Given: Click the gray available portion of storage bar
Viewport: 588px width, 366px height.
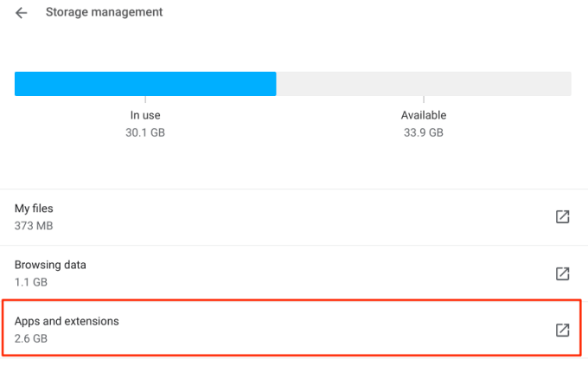Looking at the screenshot, I should [423, 84].
